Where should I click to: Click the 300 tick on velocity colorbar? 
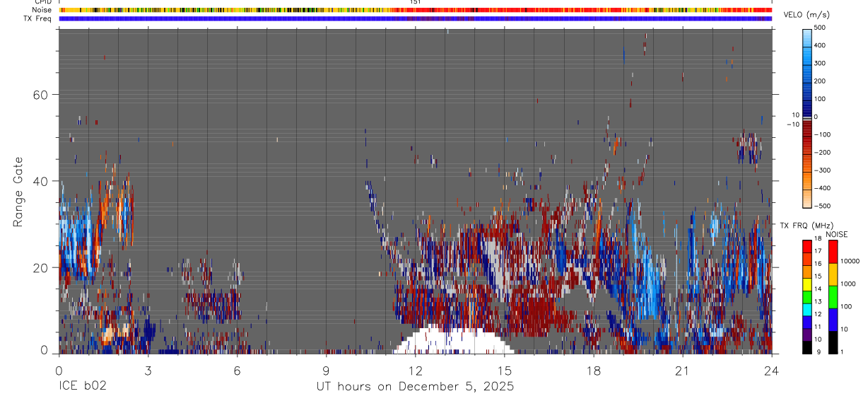[x=820, y=63]
